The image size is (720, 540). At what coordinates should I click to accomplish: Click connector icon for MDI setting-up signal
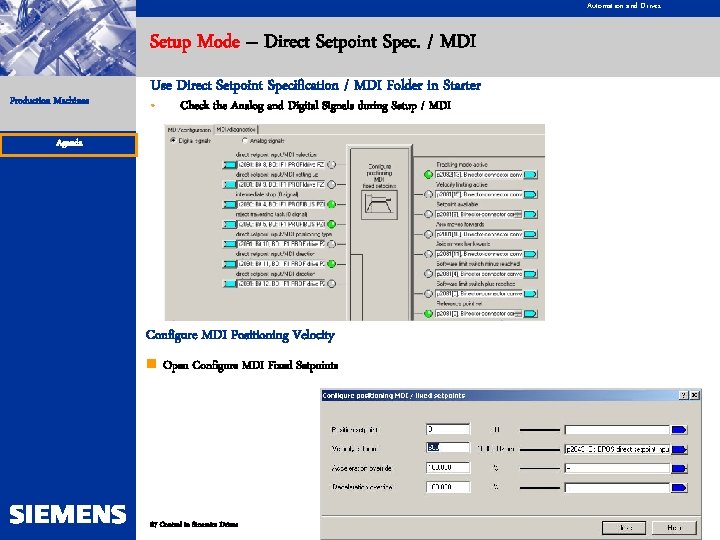click(x=229, y=185)
